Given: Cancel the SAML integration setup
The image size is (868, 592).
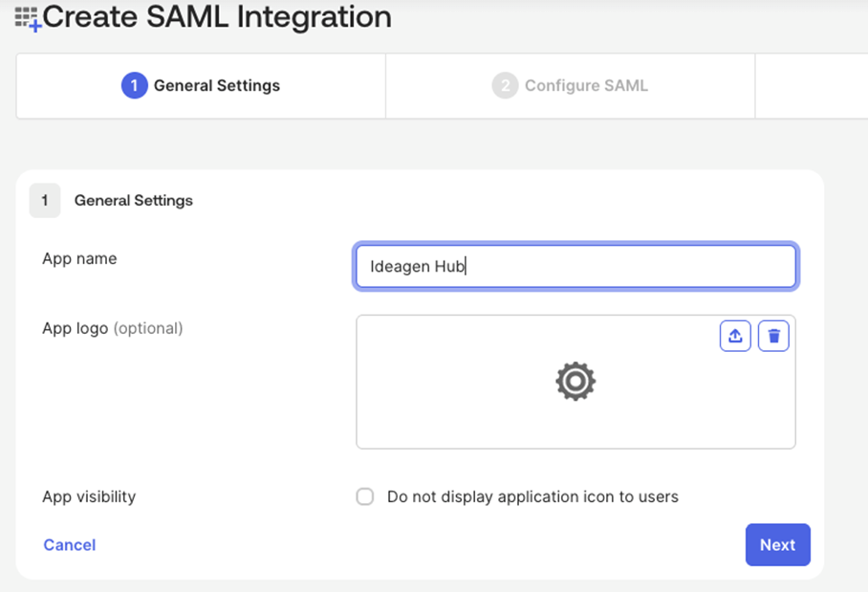Looking at the screenshot, I should (x=70, y=545).
